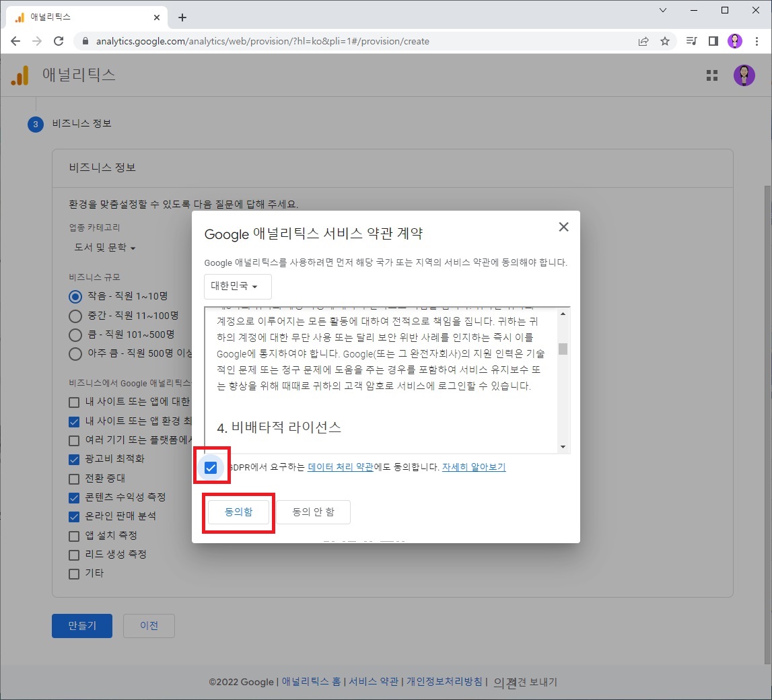
Task: Check the 앱 설치 측정 checkbox
Action: [x=74, y=536]
